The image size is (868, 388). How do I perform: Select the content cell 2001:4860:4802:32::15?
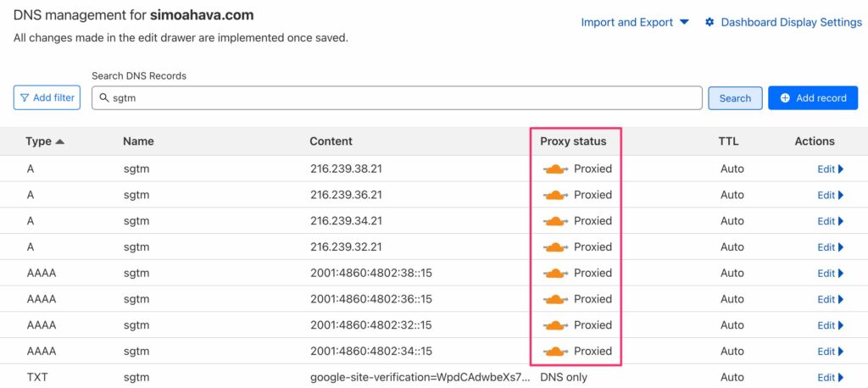click(x=371, y=325)
